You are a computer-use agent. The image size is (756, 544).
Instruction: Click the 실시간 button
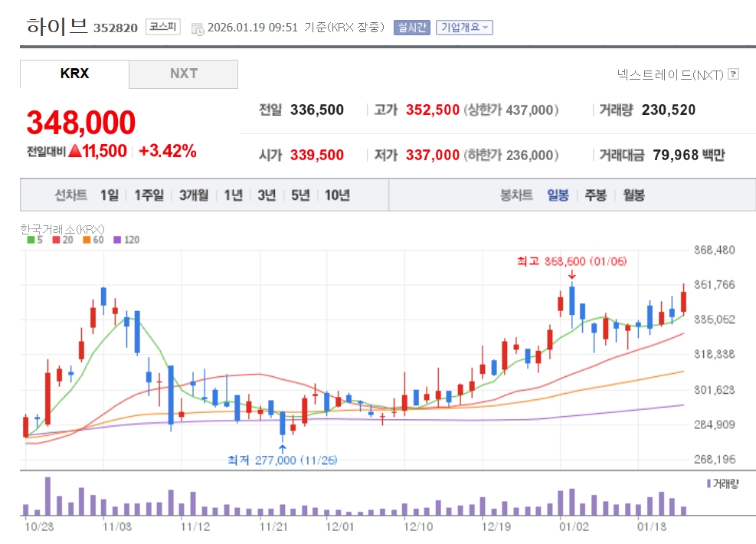(412, 28)
